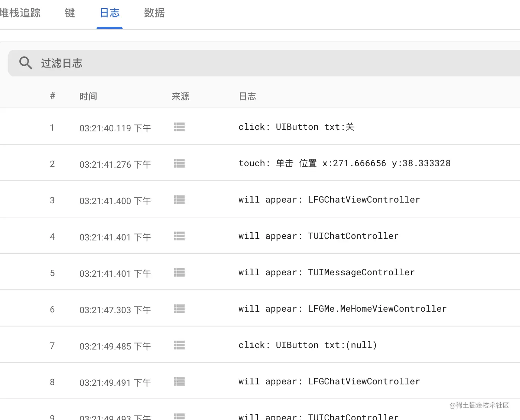This screenshot has width=520, height=420.
Task: Click row number 2
Action: 52,164
